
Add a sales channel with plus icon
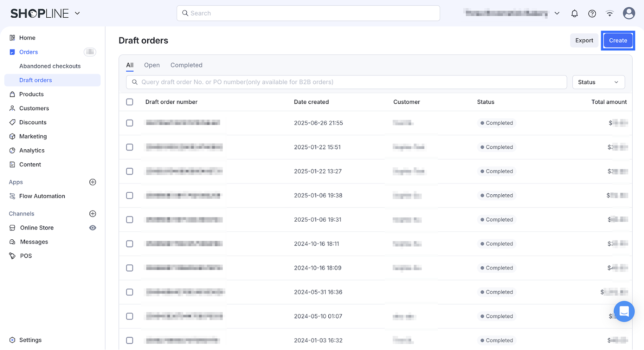(x=93, y=214)
